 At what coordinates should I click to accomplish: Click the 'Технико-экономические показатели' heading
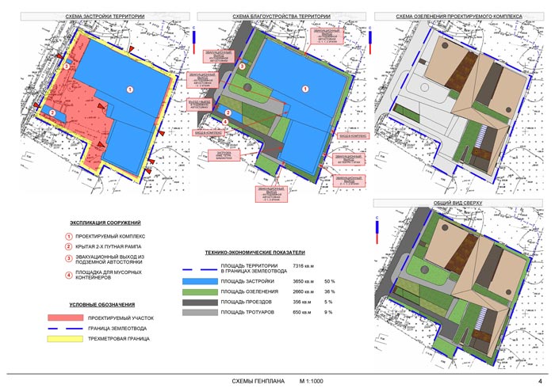click(x=255, y=250)
